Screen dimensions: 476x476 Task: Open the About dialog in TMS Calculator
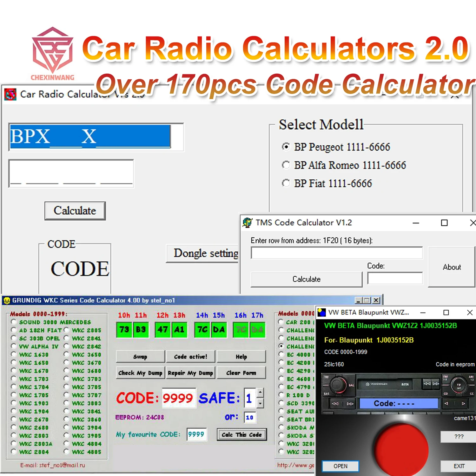point(452,267)
